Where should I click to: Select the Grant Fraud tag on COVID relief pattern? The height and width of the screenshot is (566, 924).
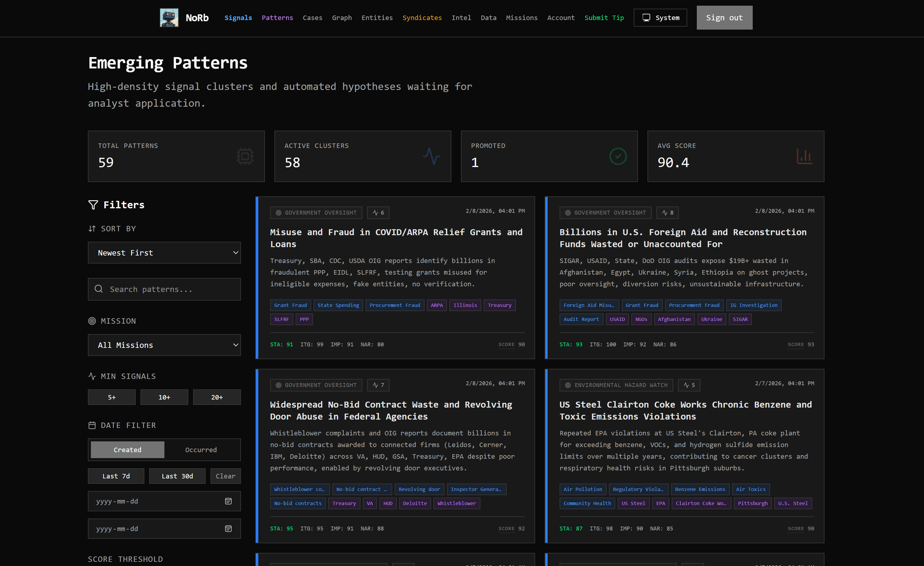pos(290,305)
